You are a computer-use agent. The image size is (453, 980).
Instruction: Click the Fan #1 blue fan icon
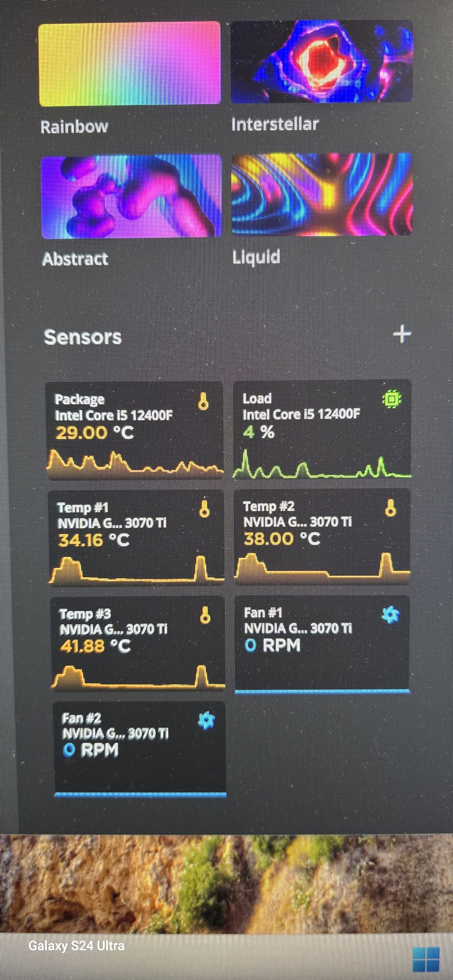[x=391, y=615]
